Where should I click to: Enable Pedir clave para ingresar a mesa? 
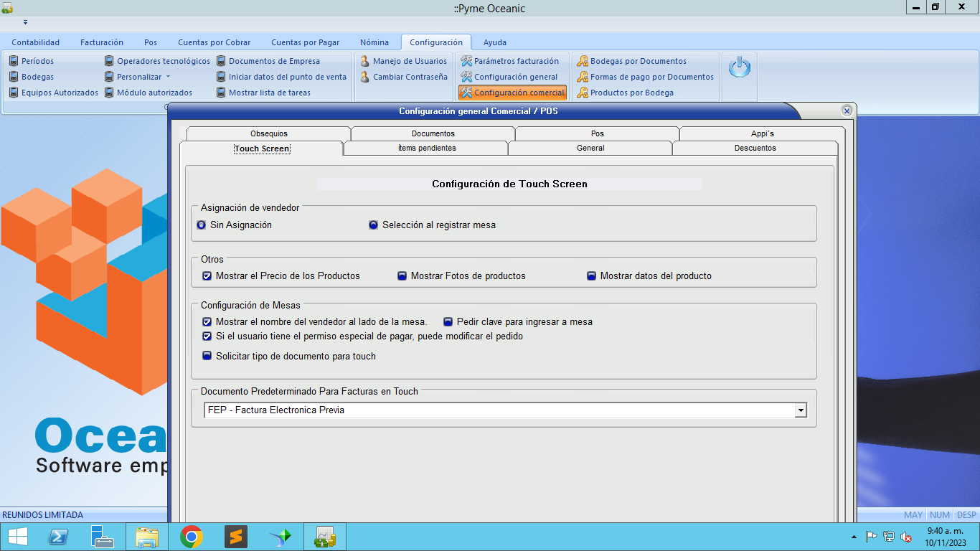pos(448,322)
